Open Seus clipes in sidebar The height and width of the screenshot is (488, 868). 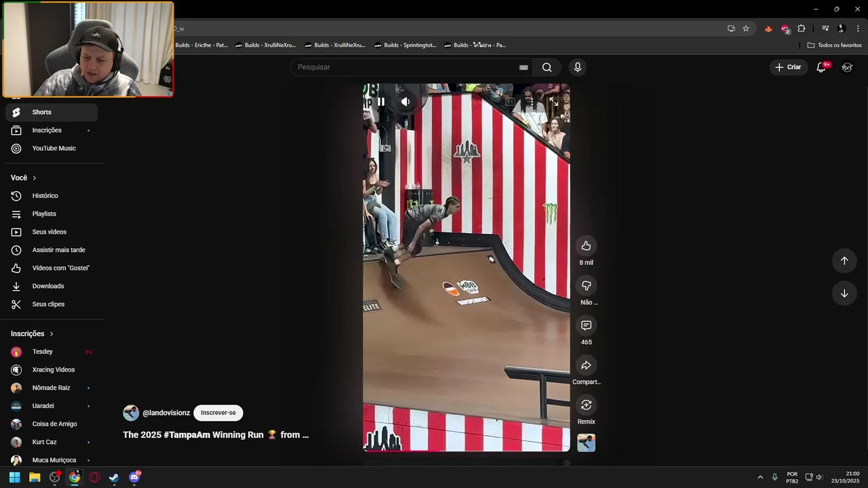tap(52, 304)
